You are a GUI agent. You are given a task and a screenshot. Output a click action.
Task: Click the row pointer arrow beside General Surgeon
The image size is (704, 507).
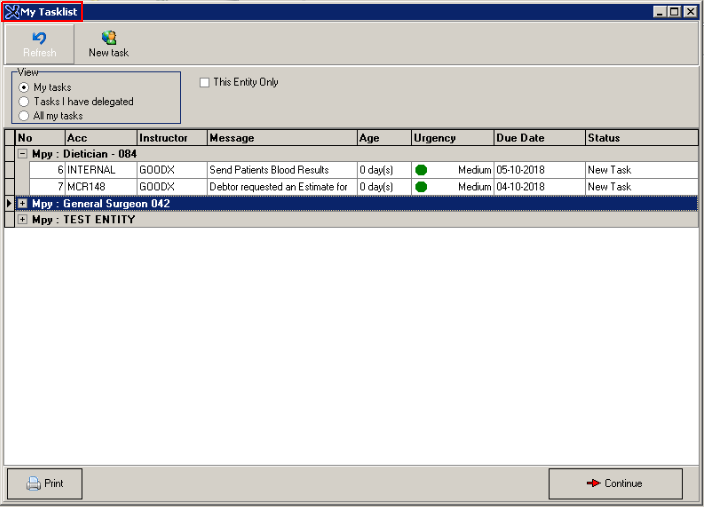[x=9, y=204]
